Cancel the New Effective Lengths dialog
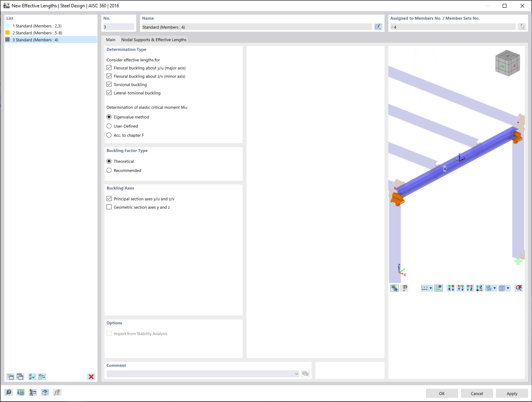Viewport: 532px width, 402px height. (x=477, y=393)
